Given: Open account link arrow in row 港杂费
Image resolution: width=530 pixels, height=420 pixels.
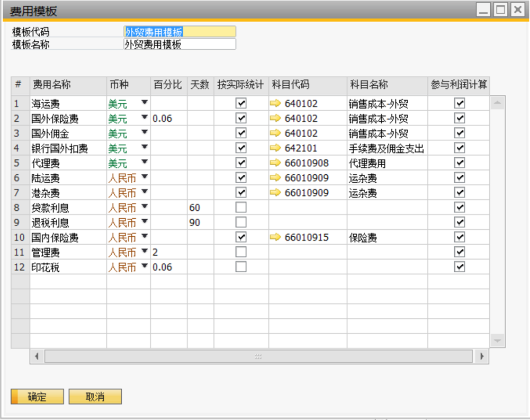Looking at the screenshot, I should tap(275, 192).
